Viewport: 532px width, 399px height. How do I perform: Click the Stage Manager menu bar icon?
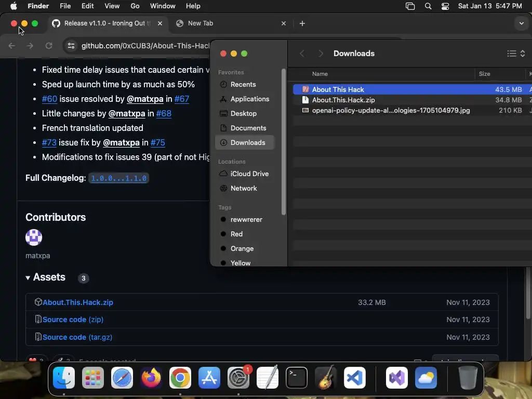[410, 6]
